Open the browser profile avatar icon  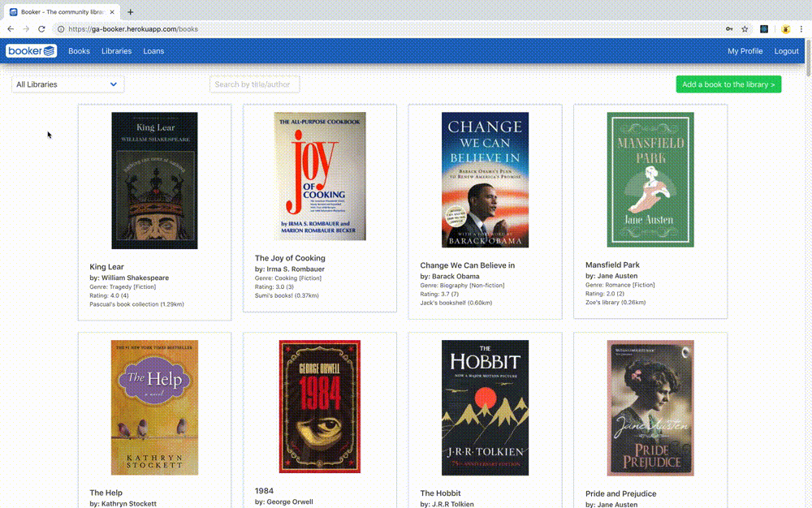point(785,29)
